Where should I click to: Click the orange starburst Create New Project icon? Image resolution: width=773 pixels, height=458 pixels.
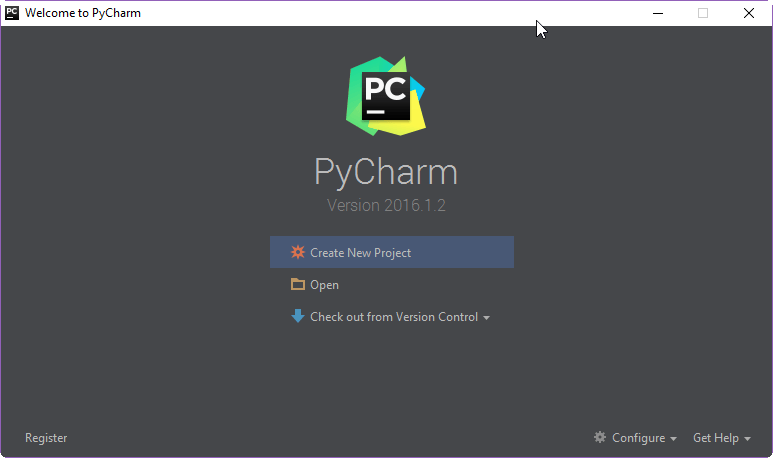point(298,252)
